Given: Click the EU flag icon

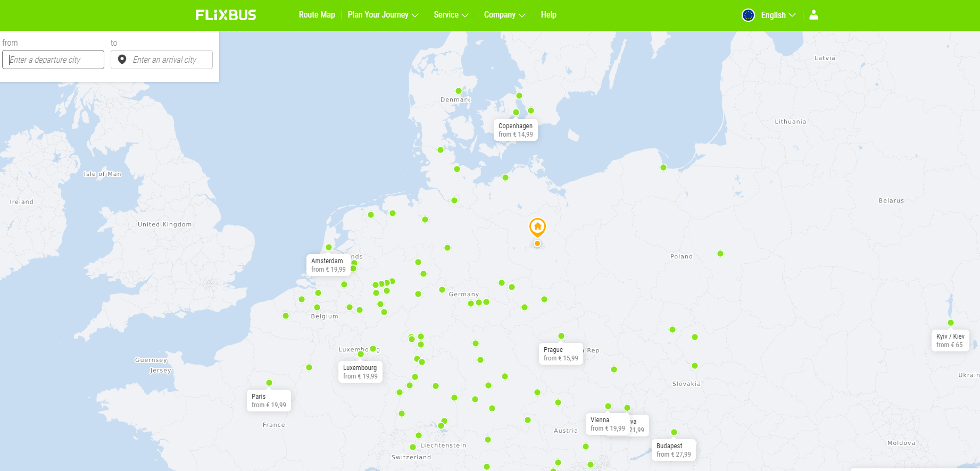Looking at the screenshot, I should click(x=748, y=15).
